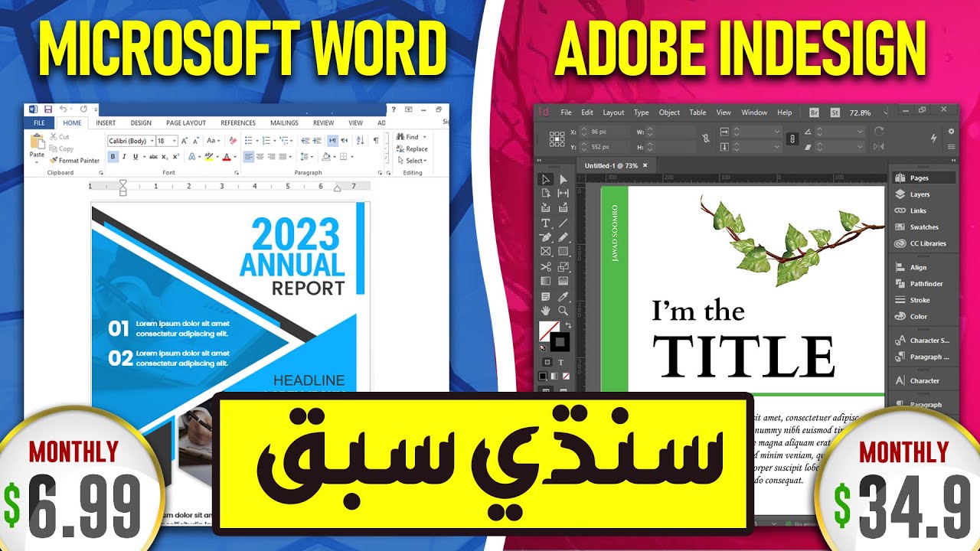This screenshot has height=551, width=980.
Task: Enable italic formatting in Word
Action: click(124, 156)
